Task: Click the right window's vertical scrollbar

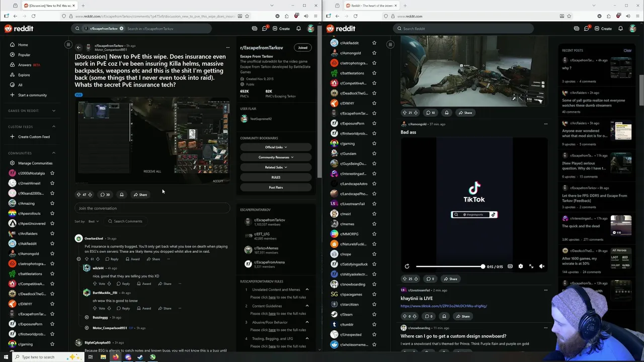Action: 641,90
